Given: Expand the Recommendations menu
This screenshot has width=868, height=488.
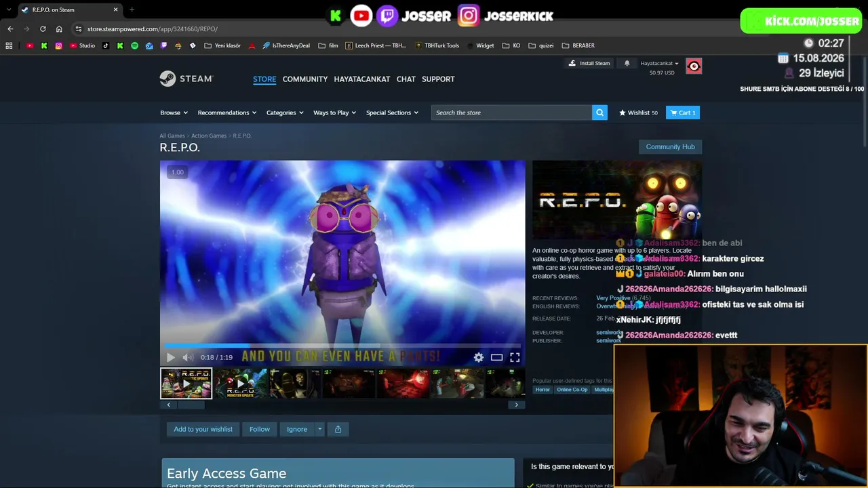Looking at the screenshot, I should click(227, 113).
